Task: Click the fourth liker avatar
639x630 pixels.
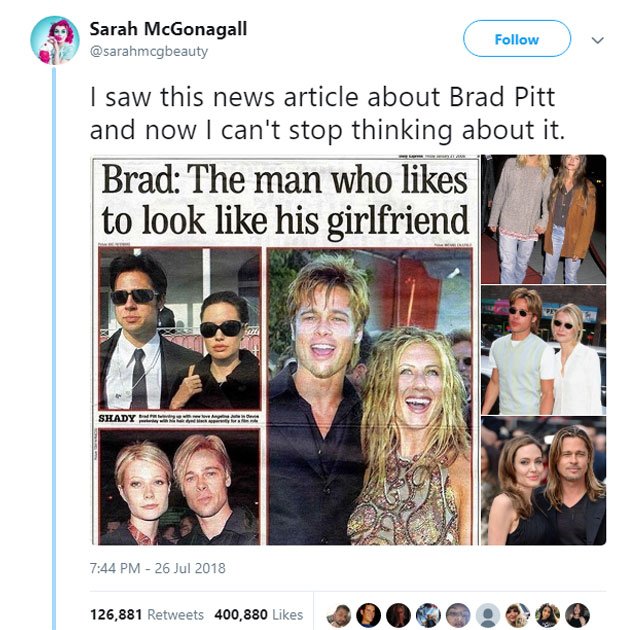Action: pos(428,615)
